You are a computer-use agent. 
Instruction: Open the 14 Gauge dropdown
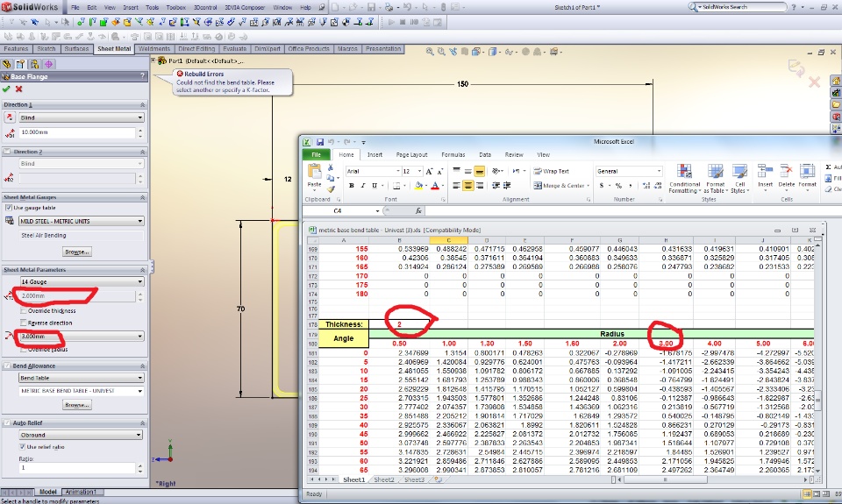pos(81,281)
